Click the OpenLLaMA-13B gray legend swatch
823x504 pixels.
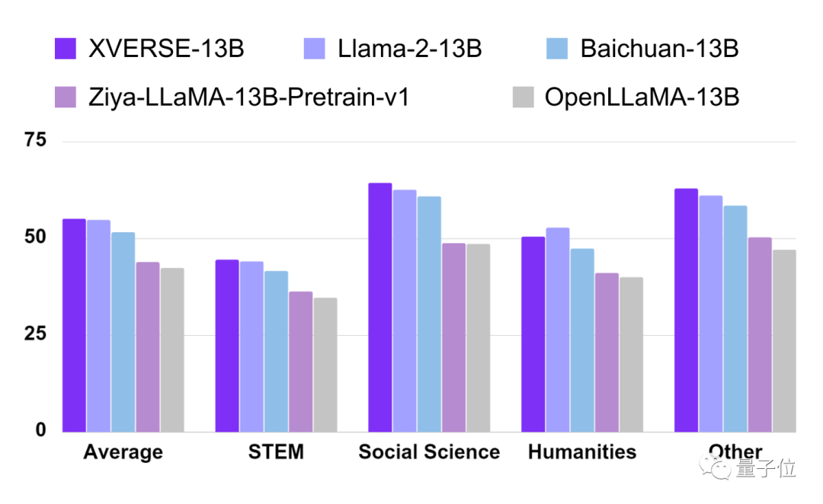pos(523,97)
